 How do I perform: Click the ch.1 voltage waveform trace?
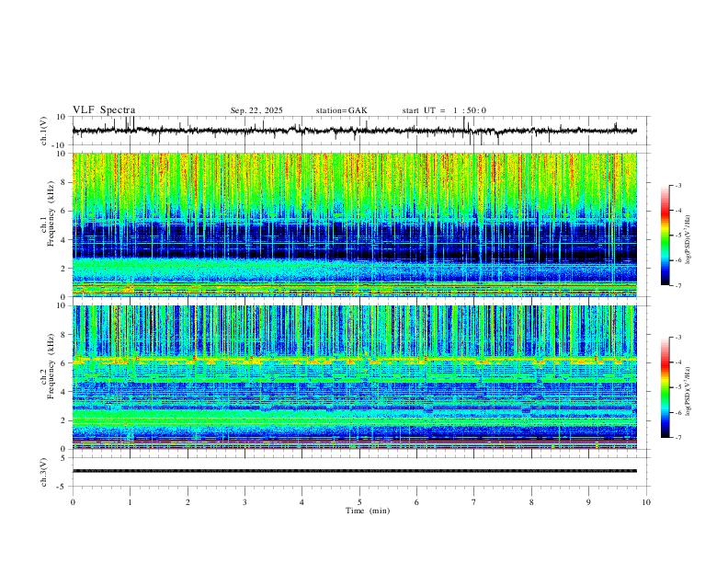[355, 131]
